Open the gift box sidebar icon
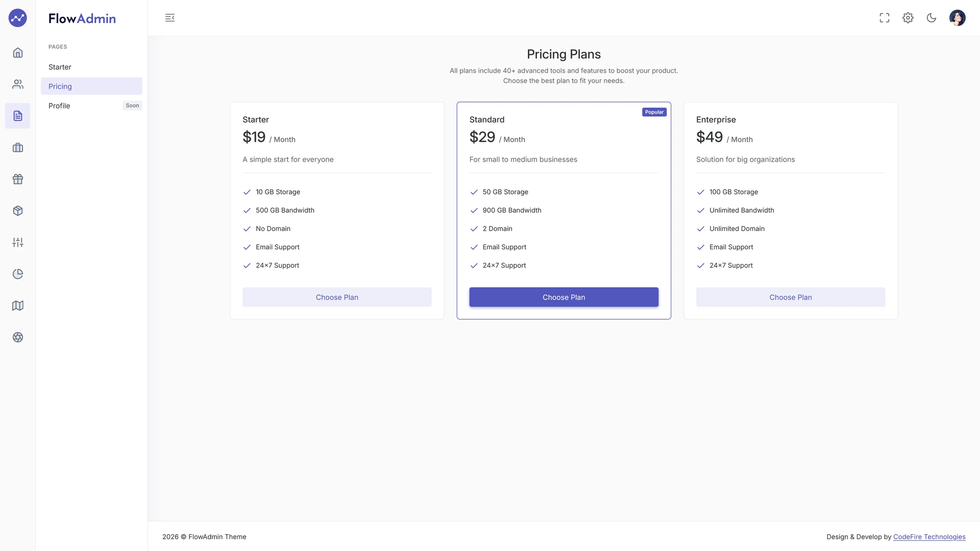980x551 pixels. tap(18, 179)
